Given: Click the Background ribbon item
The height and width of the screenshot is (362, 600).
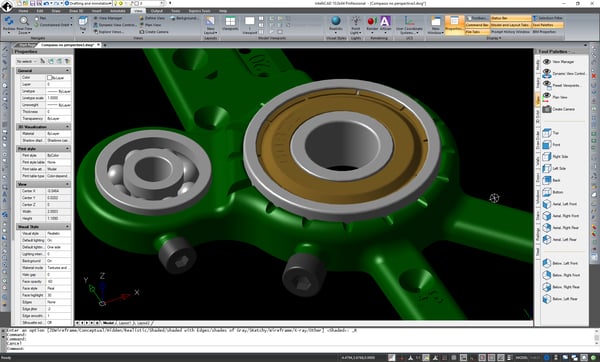Looking at the screenshot, I should pyautogui.click(x=184, y=18).
